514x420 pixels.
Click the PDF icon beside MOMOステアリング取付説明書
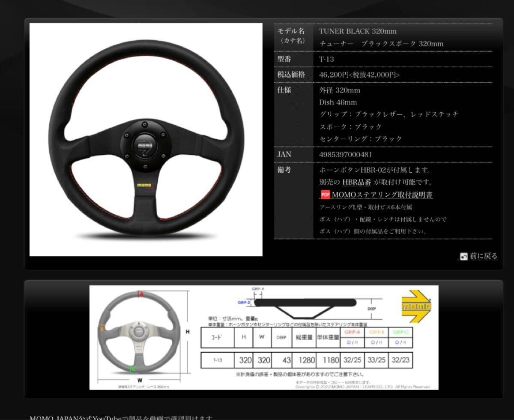pos(326,195)
